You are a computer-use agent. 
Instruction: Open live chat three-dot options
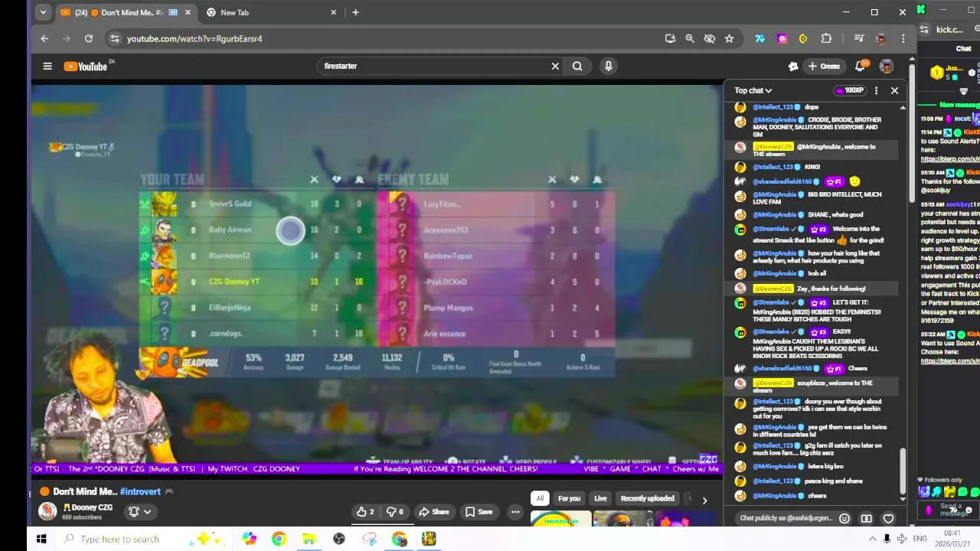(x=877, y=90)
